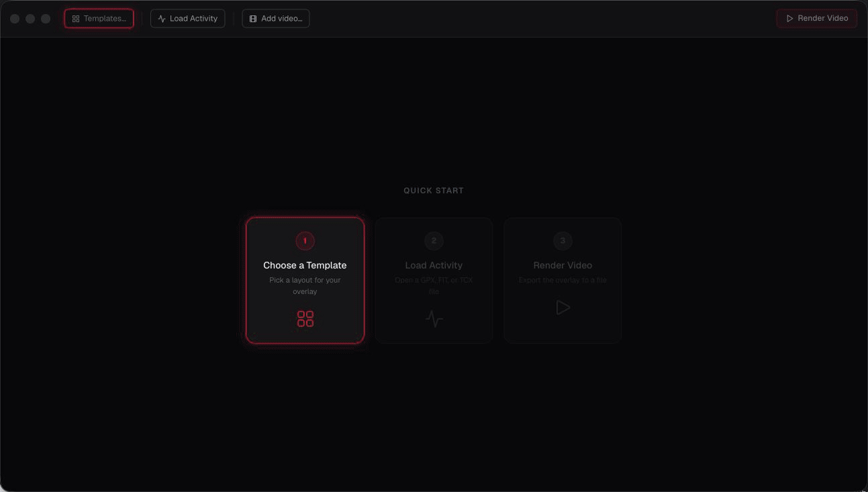Click the step 2 number badge
Viewport: 868px width, 492px height.
[x=434, y=240]
